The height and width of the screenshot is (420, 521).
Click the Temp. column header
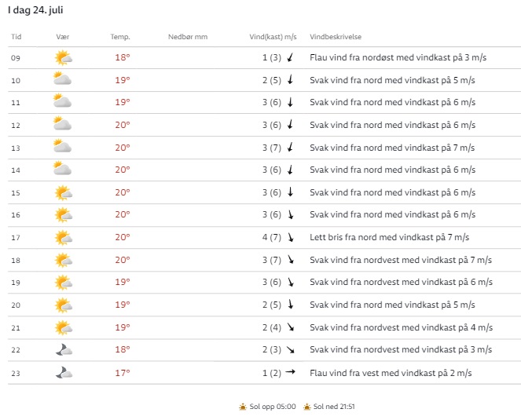point(120,37)
